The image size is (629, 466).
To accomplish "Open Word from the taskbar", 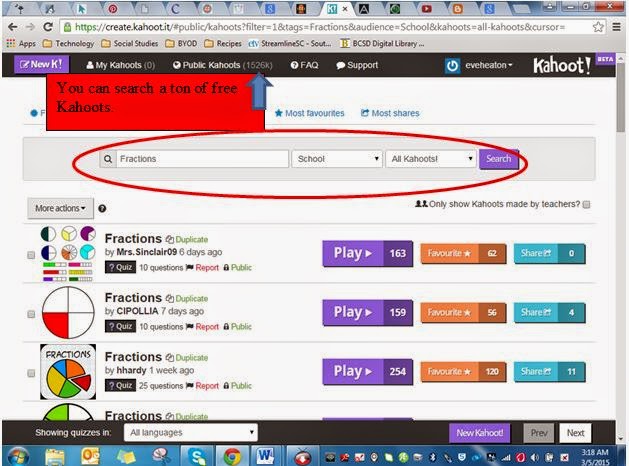I will [x=265, y=456].
